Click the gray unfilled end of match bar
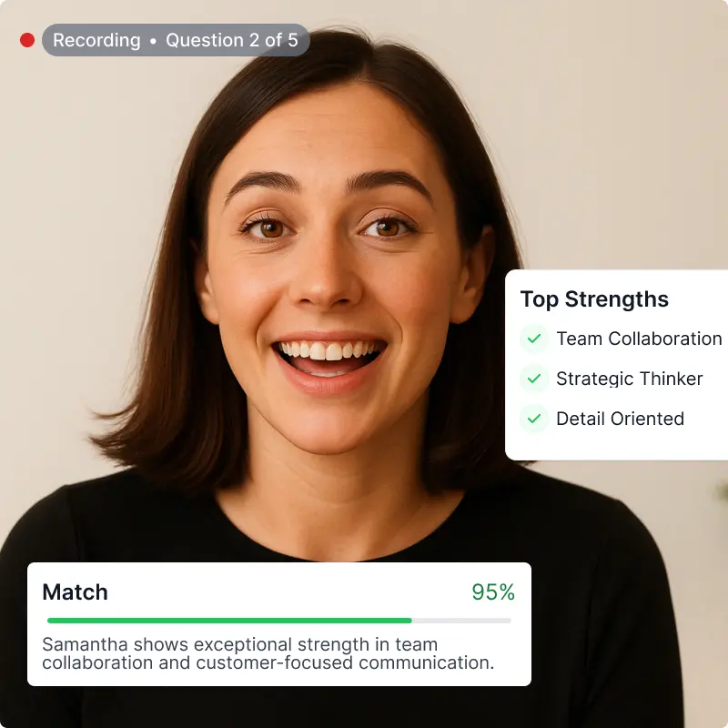This screenshot has width=728, height=728. tap(461, 621)
